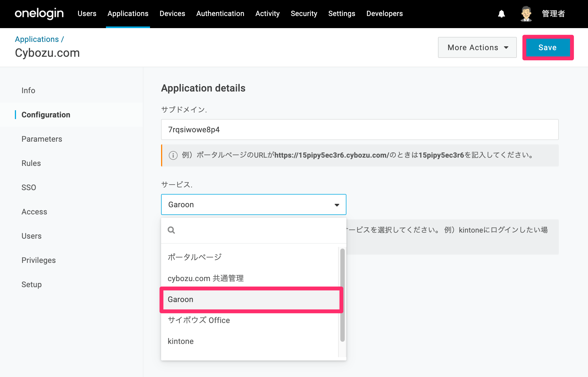Select サイボウズ Office option
This screenshot has width=588, height=377.
coord(250,321)
